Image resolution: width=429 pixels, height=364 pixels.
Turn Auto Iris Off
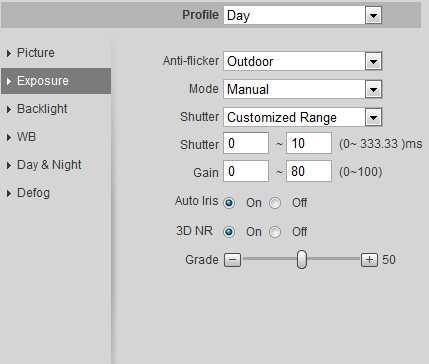[275, 203]
